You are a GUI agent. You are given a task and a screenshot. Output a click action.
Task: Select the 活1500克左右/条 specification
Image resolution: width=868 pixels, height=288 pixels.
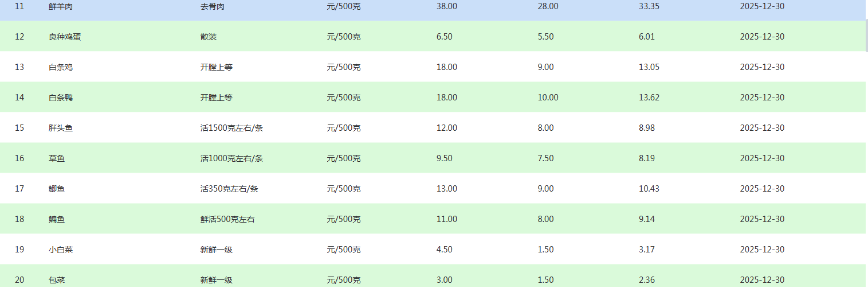pyautogui.click(x=231, y=128)
